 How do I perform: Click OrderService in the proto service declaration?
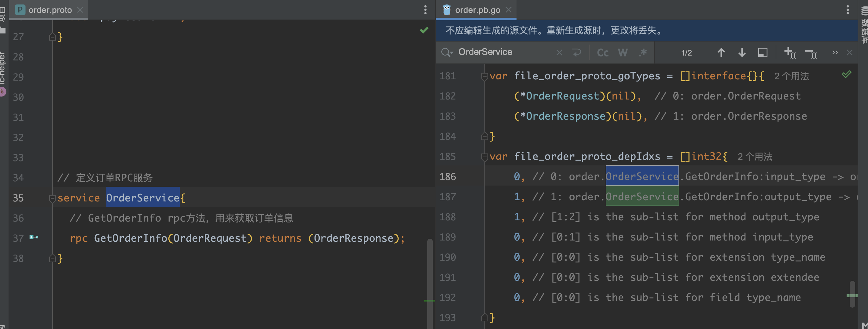[143, 197]
